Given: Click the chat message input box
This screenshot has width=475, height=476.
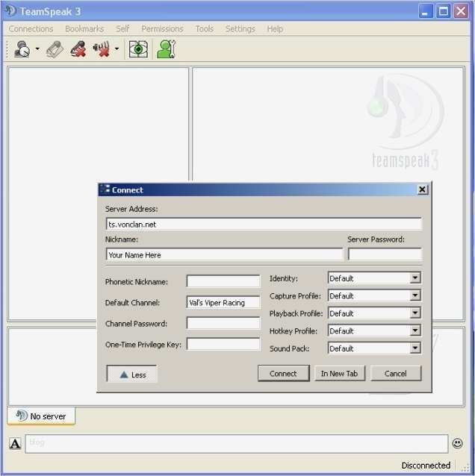Looking at the screenshot, I should 237,443.
